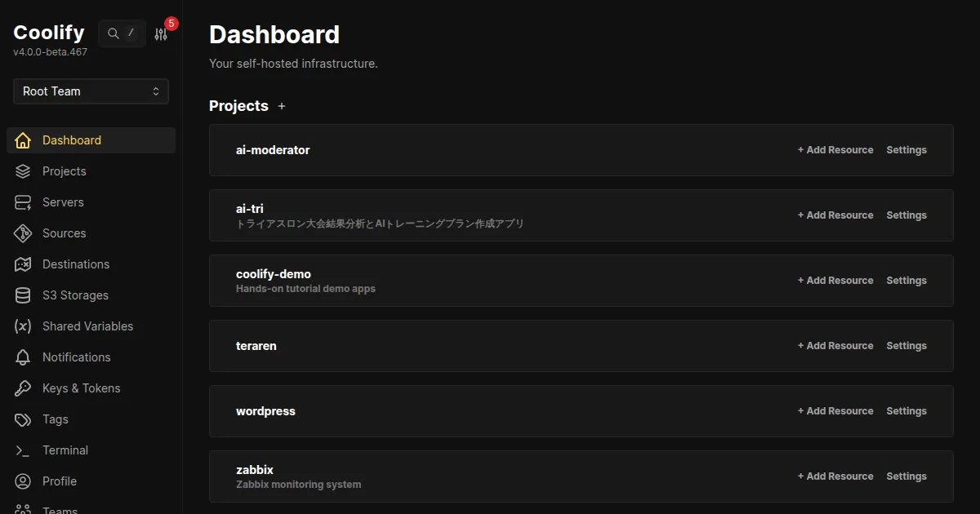This screenshot has height=514, width=980.
Task: Click the Terminal prompt icon
Action: 23,450
